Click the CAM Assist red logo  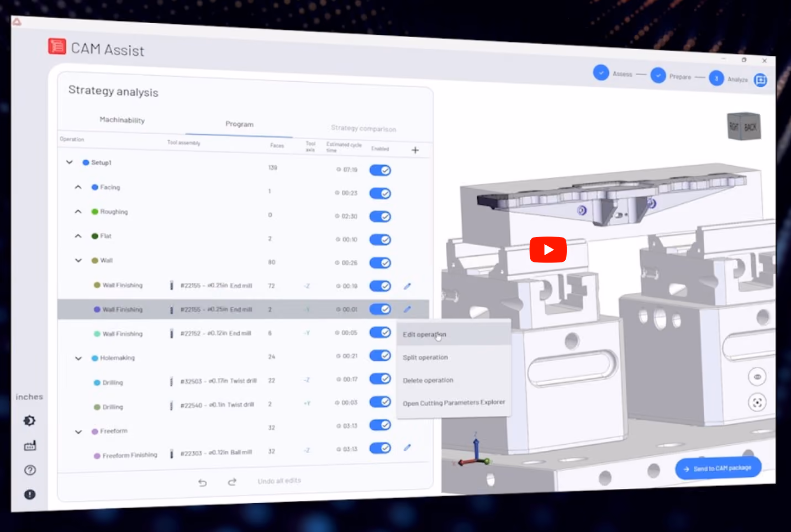pos(57,46)
